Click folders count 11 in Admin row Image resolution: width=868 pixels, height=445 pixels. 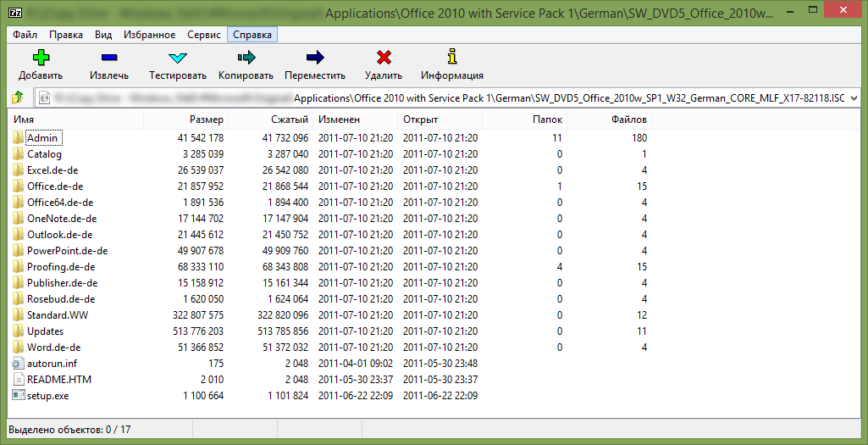tap(557, 138)
